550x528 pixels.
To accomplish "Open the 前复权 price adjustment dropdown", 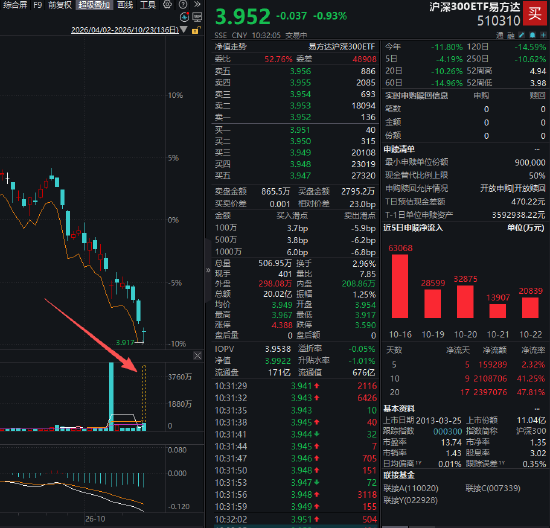I will tap(60, 5).
